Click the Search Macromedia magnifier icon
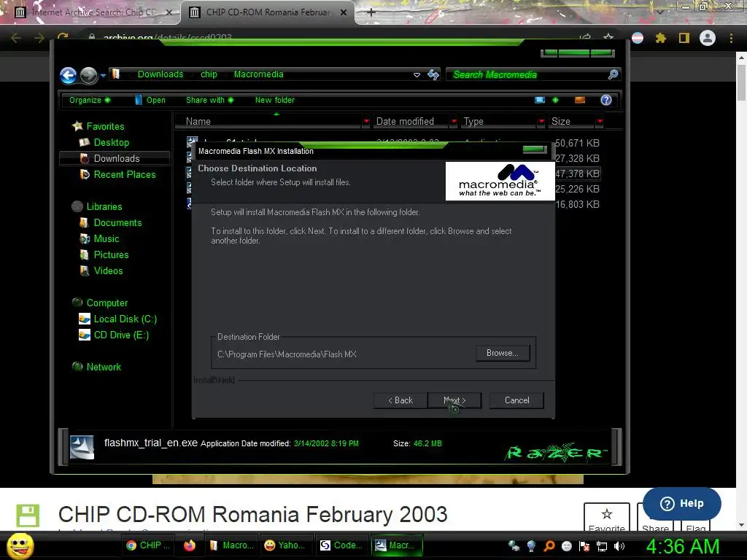The height and width of the screenshot is (560, 747). [613, 74]
